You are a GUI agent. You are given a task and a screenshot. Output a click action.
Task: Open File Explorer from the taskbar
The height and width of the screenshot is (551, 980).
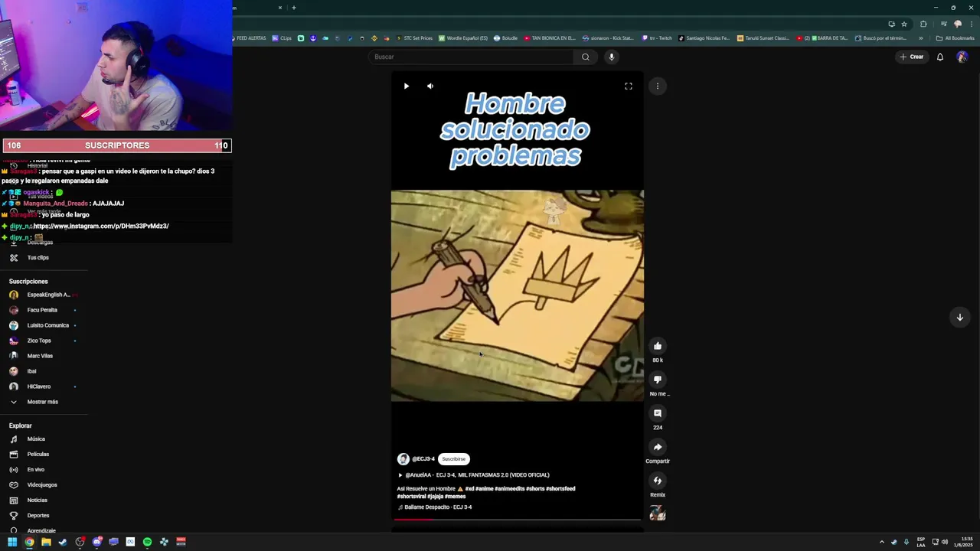point(46,542)
